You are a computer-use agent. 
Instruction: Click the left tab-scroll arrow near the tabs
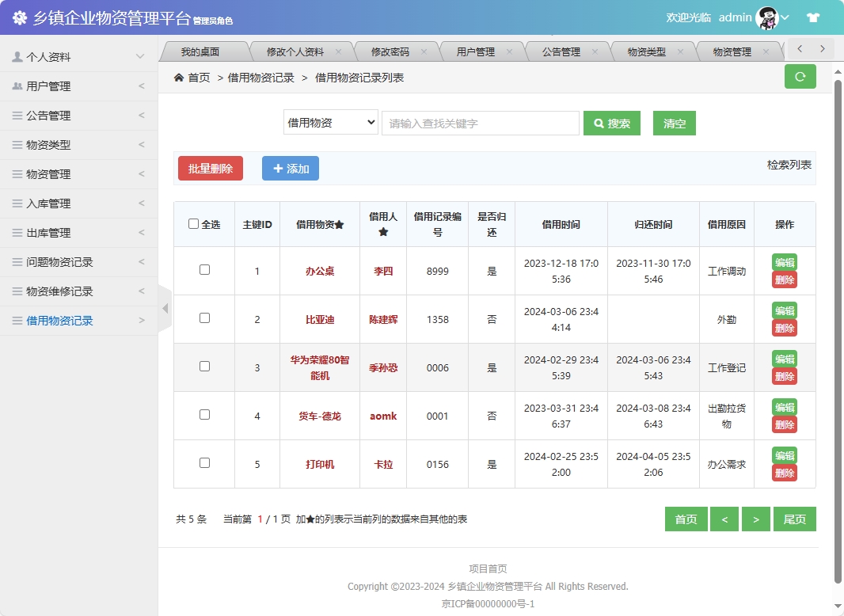(801, 48)
